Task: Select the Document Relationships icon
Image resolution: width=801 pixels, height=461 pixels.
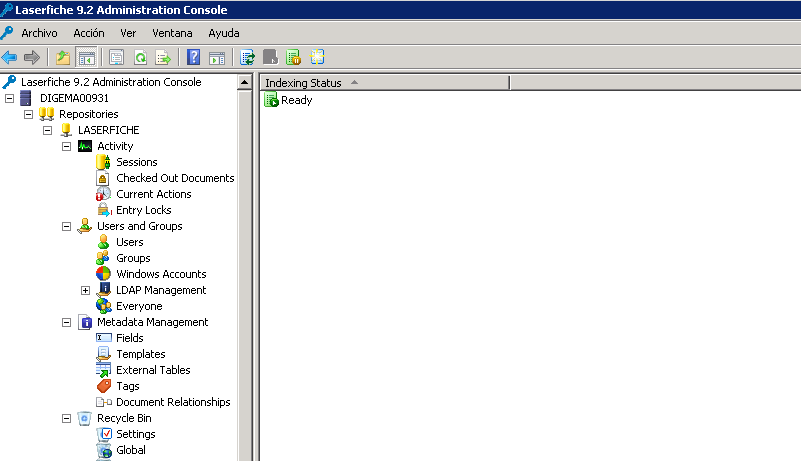Action: 104,402
